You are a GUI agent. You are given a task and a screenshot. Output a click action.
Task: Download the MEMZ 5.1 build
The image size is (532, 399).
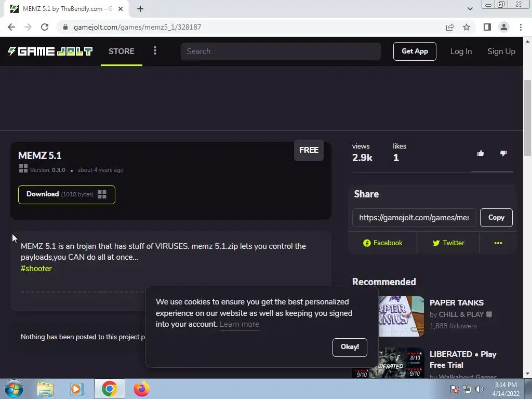pyautogui.click(x=66, y=195)
